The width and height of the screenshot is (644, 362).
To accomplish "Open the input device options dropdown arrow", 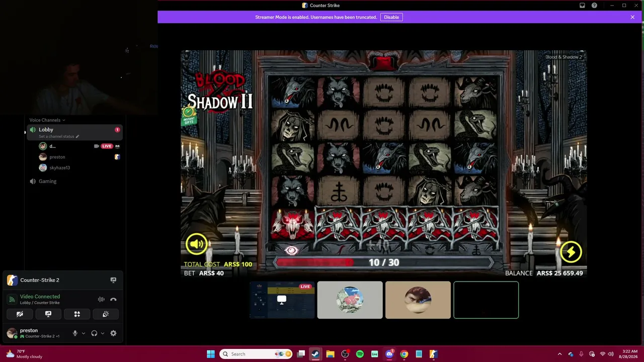I will (83, 333).
